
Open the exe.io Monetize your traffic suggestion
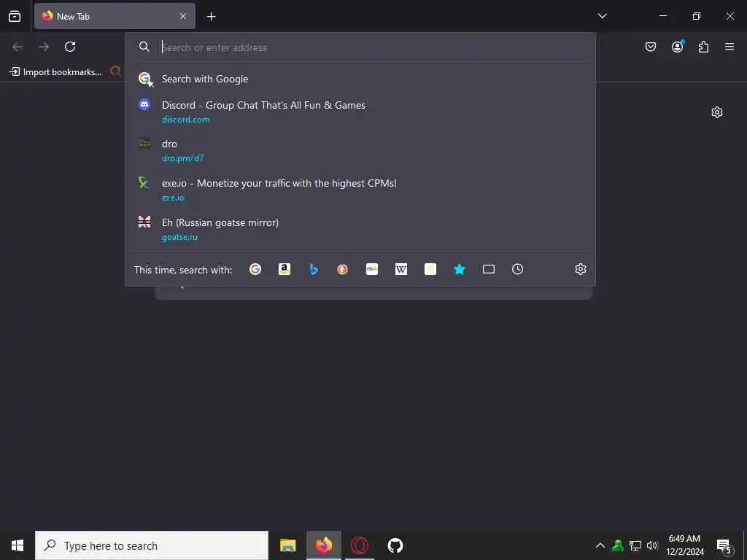(360, 190)
